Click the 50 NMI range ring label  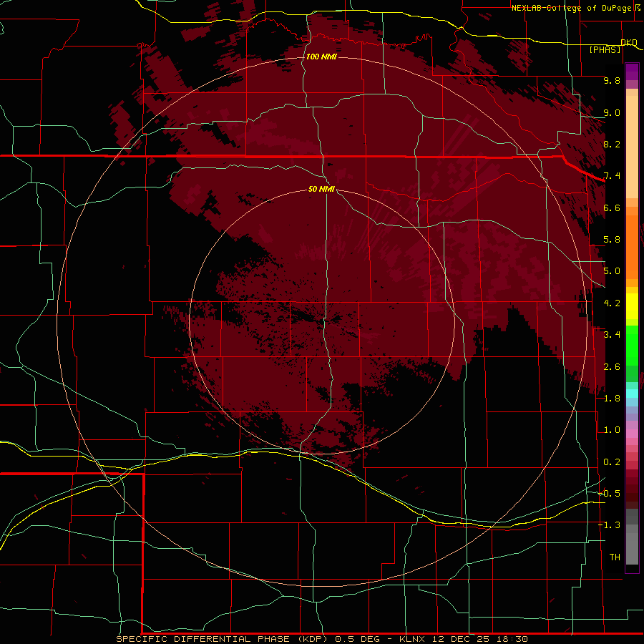[x=321, y=189]
